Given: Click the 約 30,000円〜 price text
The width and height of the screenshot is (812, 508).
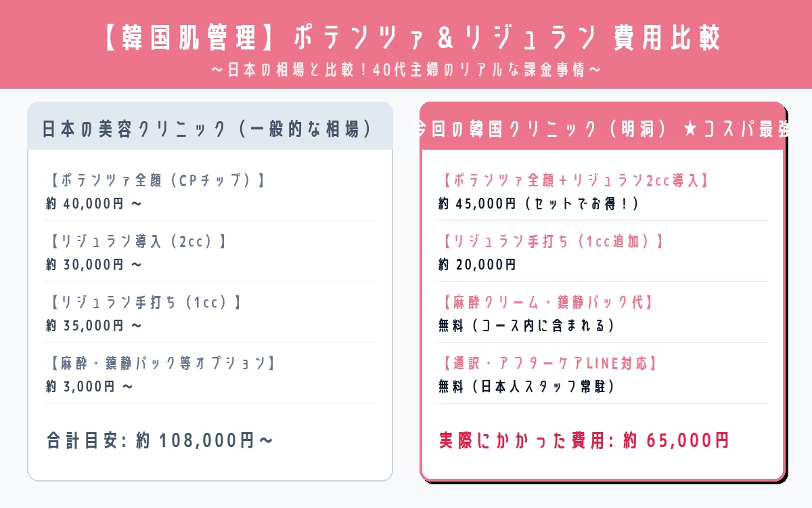Looking at the screenshot, I should tap(94, 264).
